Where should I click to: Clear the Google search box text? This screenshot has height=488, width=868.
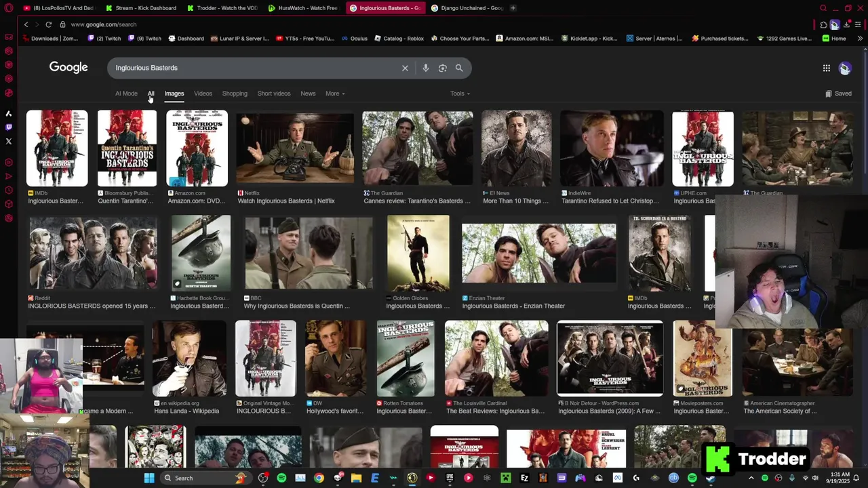coord(405,68)
